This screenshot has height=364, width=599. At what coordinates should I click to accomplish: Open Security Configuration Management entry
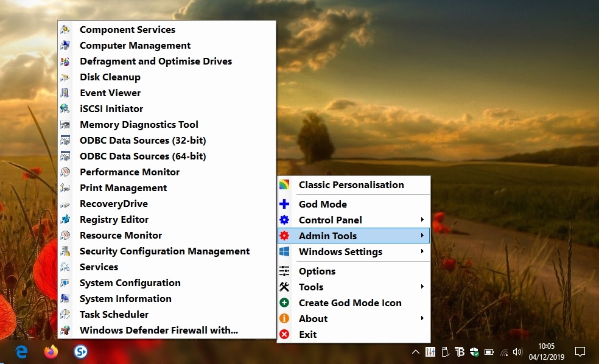click(x=167, y=251)
